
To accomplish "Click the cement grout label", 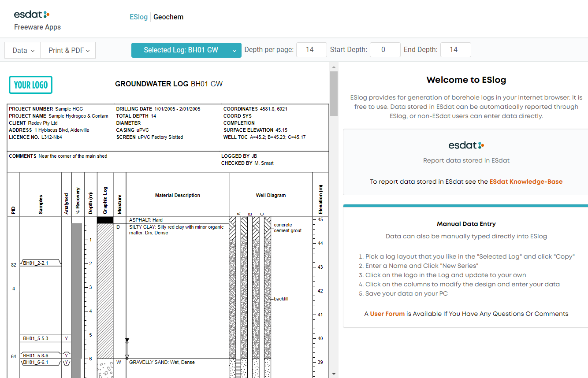I will 287,230.
